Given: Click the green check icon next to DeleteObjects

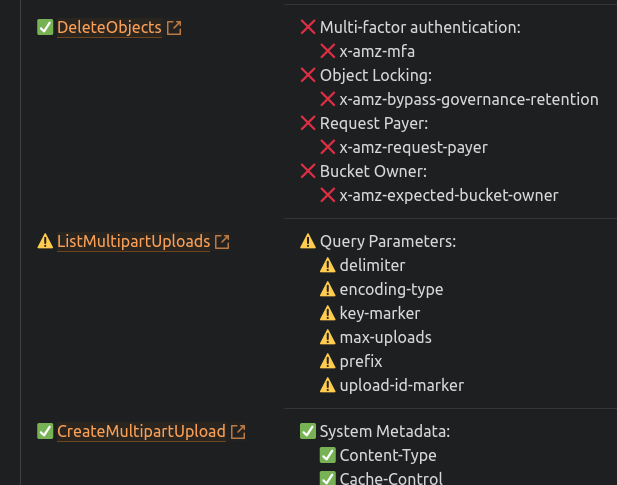Looking at the screenshot, I should (45, 28).
